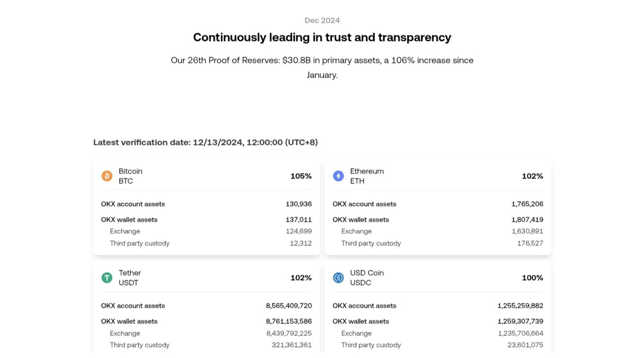This screenshot has height=358, width=644.
Task: Select the USD Coin USDC card title
Action: pos(367,278)
